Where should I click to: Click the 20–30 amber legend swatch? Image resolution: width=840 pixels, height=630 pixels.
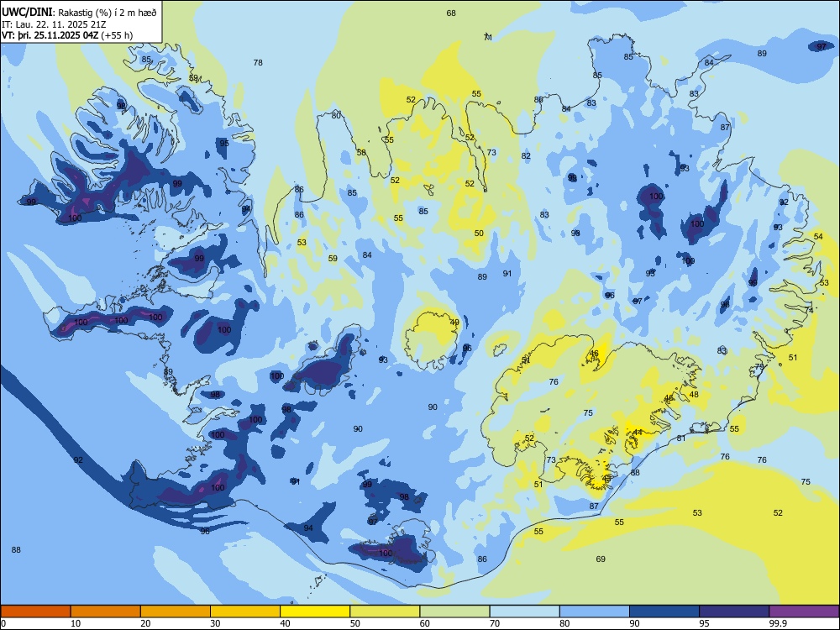176,612
